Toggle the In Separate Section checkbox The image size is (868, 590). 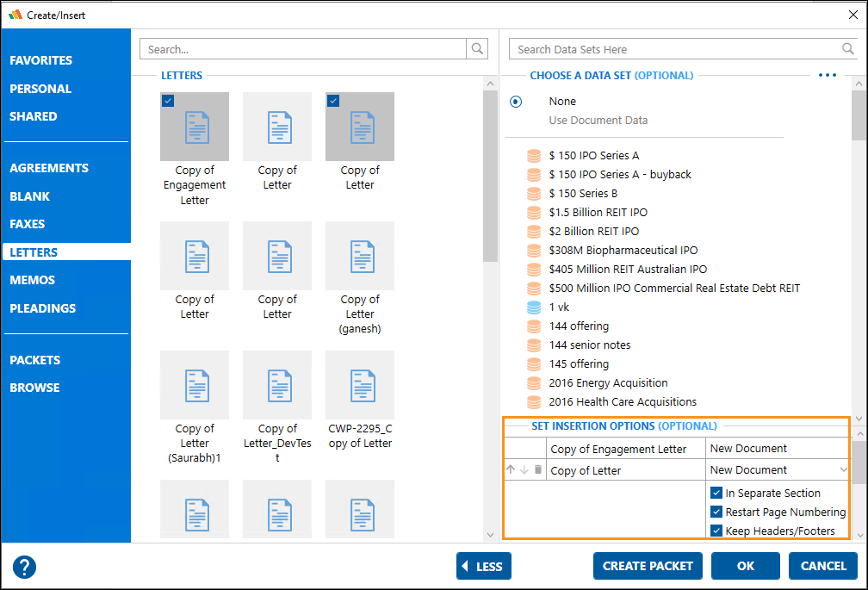[716, 493]
